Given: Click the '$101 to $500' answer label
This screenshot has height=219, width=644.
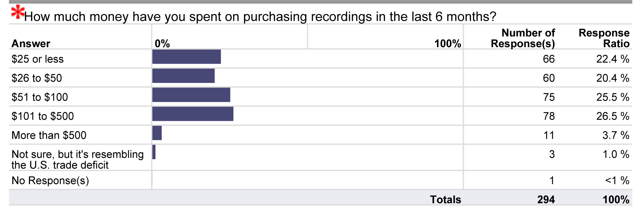Looking at the screenshot, I should coord(43,116).
